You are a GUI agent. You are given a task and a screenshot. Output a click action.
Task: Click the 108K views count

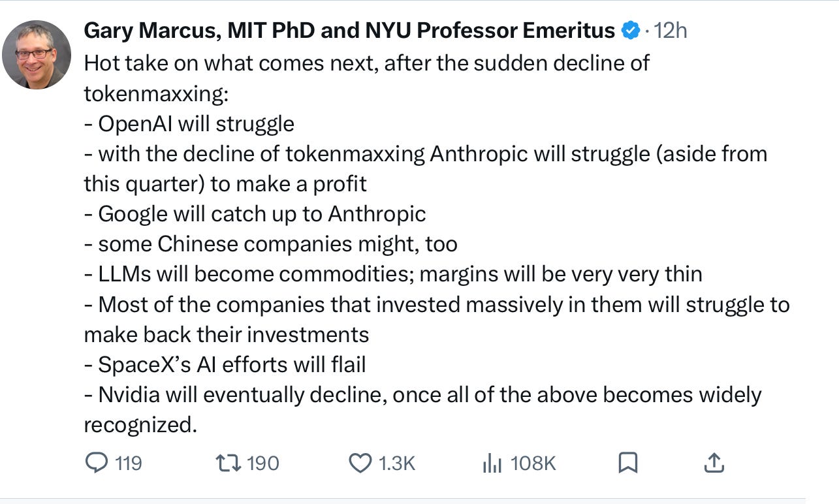[533, 464]
